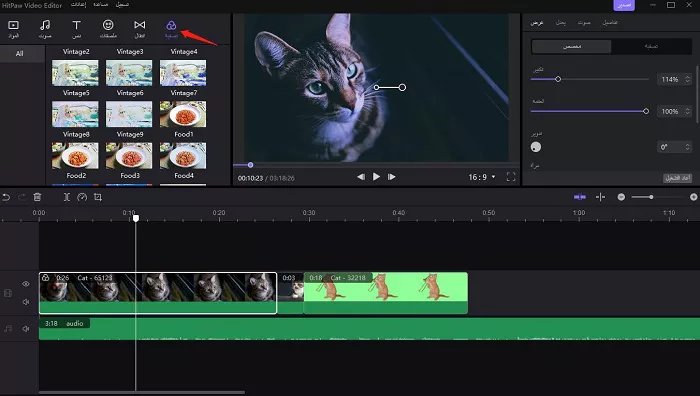Open the Help menu in the title bar

(100, 4)
